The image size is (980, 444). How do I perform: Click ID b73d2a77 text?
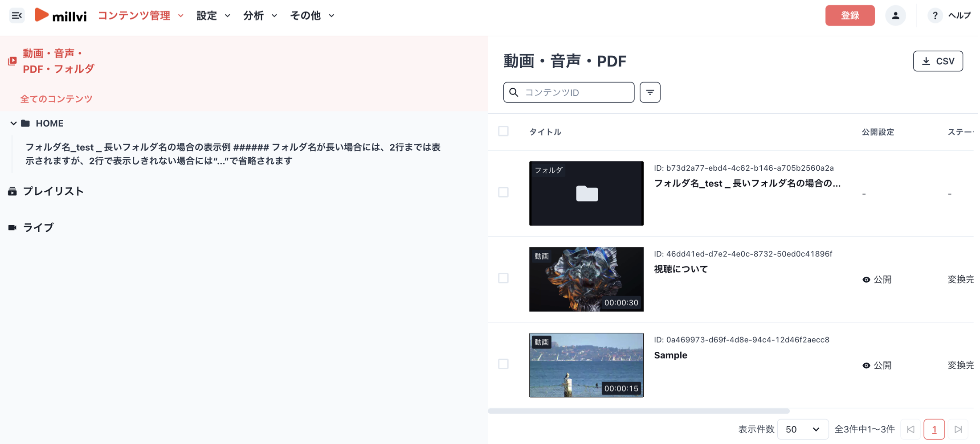[x=744, y=168]
